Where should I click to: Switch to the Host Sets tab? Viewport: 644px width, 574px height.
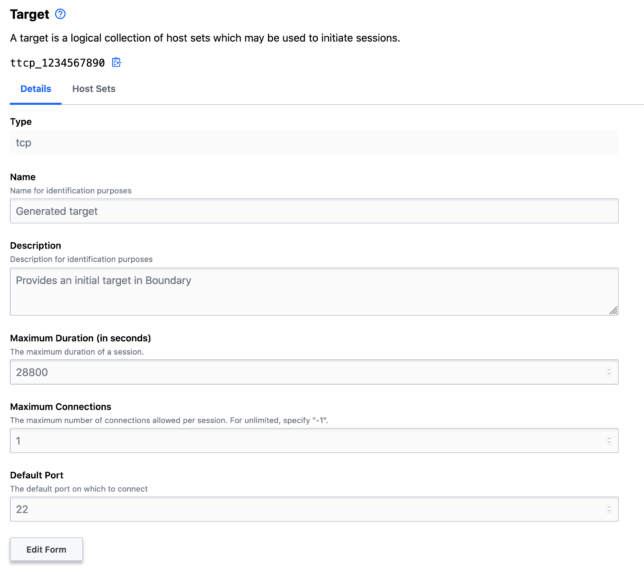(93, 89)
